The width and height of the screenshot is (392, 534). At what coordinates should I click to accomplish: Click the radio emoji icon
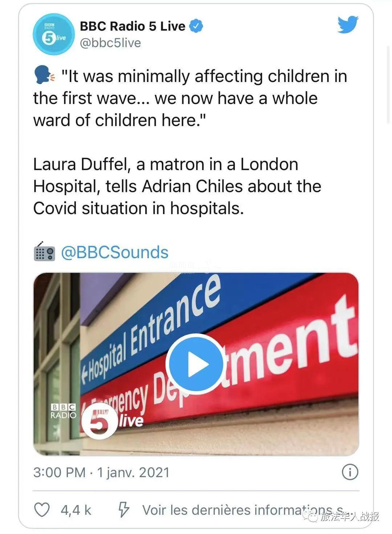44,252
